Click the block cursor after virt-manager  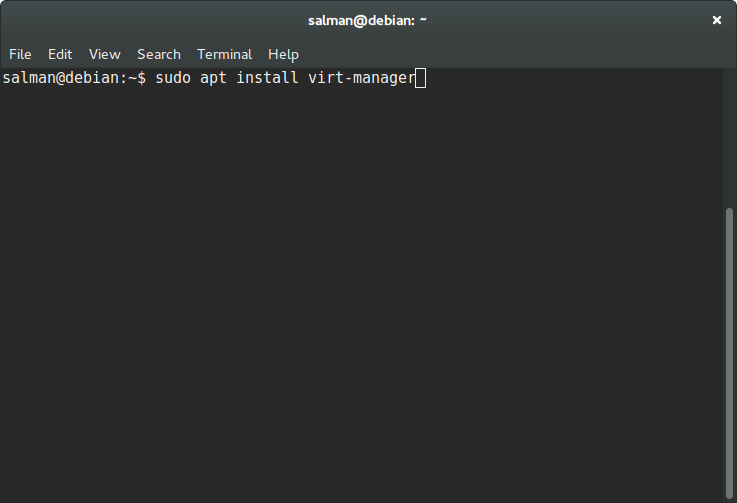(421, 78)
